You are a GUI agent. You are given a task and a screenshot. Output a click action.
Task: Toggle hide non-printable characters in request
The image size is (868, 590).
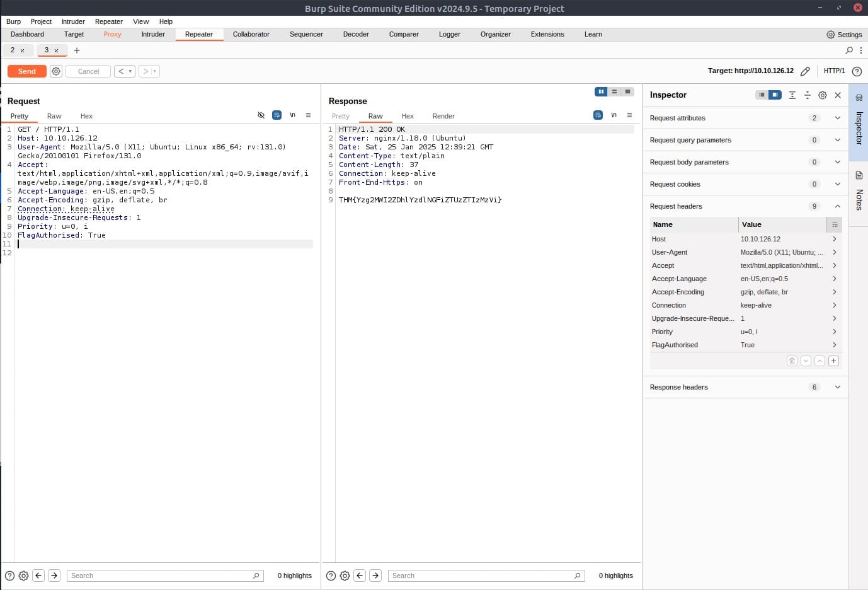[261, 115]
